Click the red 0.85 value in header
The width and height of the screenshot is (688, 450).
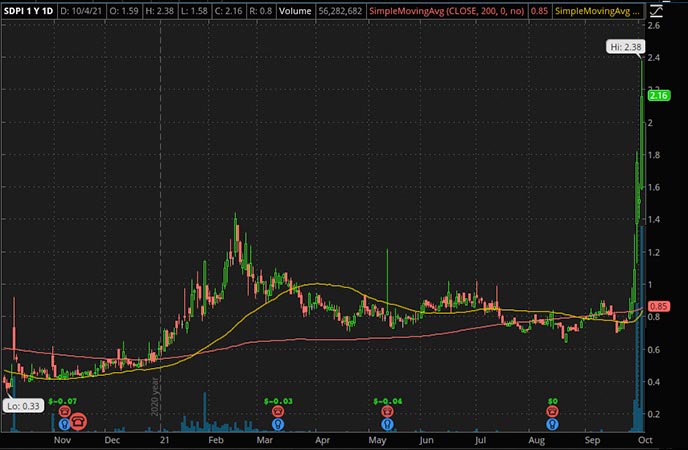539,11
